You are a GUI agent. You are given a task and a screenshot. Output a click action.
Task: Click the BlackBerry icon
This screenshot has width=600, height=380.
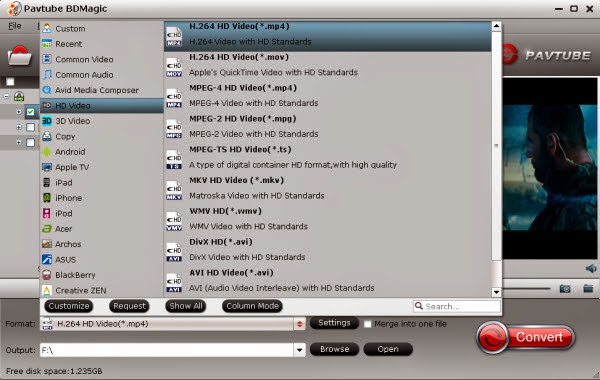47,275
